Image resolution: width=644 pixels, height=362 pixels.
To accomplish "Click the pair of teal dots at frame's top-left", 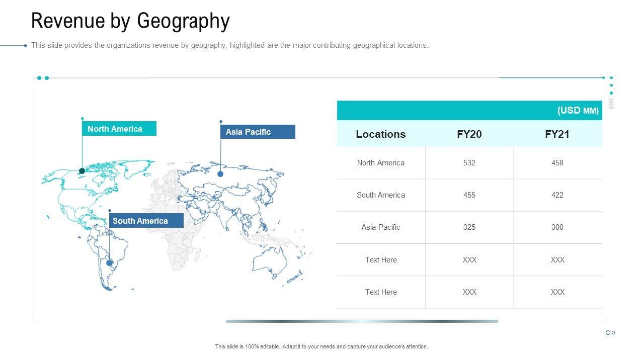I will (x=43, y=78).
